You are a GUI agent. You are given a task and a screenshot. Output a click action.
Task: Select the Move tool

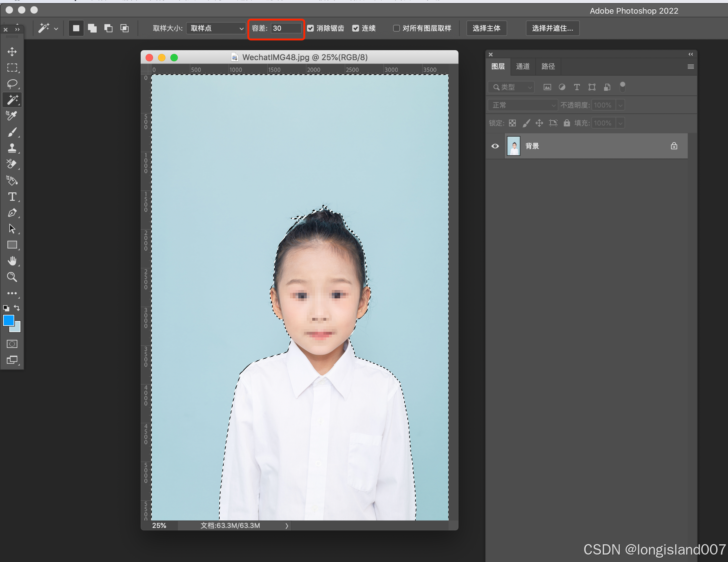[12, 52]
